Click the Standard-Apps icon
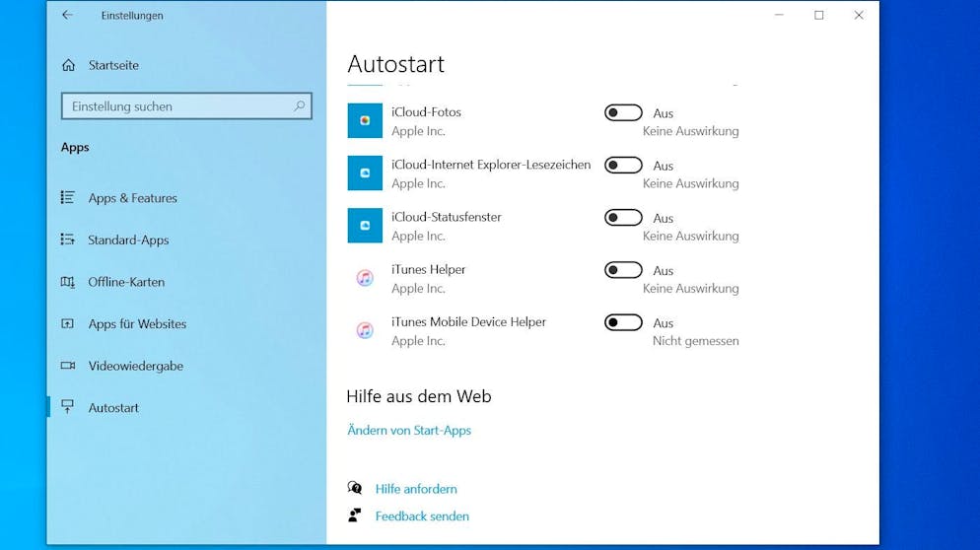The height and width of the screenshot is (550, 980). click(x=67, y=240)
